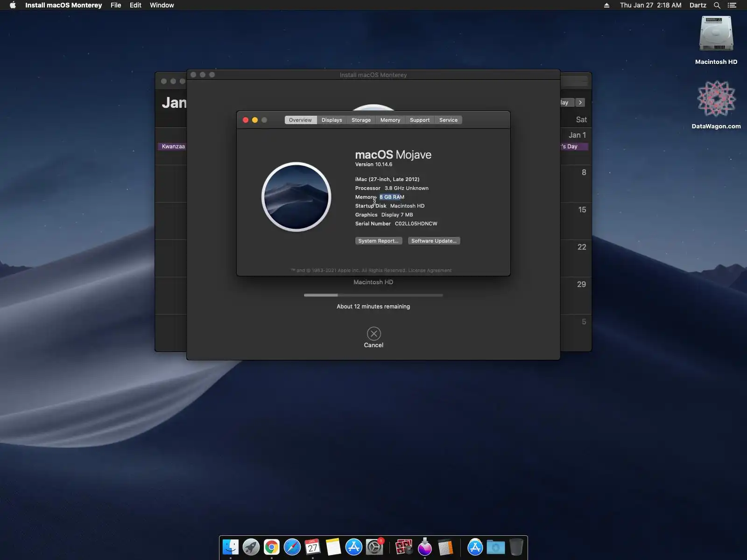Screen dimensions: 747x560
Task: Launch Photo Booth from the Dock
Action: point(404,547)
